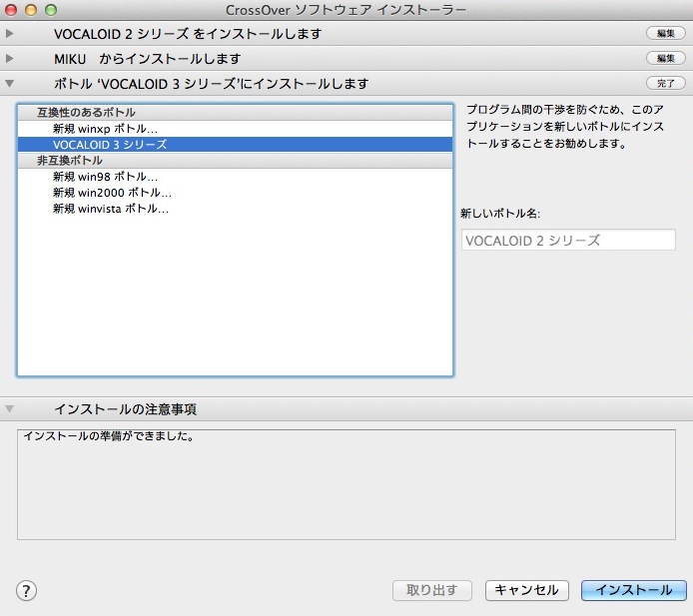693x616 pixels.
Task: Open help with the question mark button
Action: pyautogui.click(x=27, y=590)
